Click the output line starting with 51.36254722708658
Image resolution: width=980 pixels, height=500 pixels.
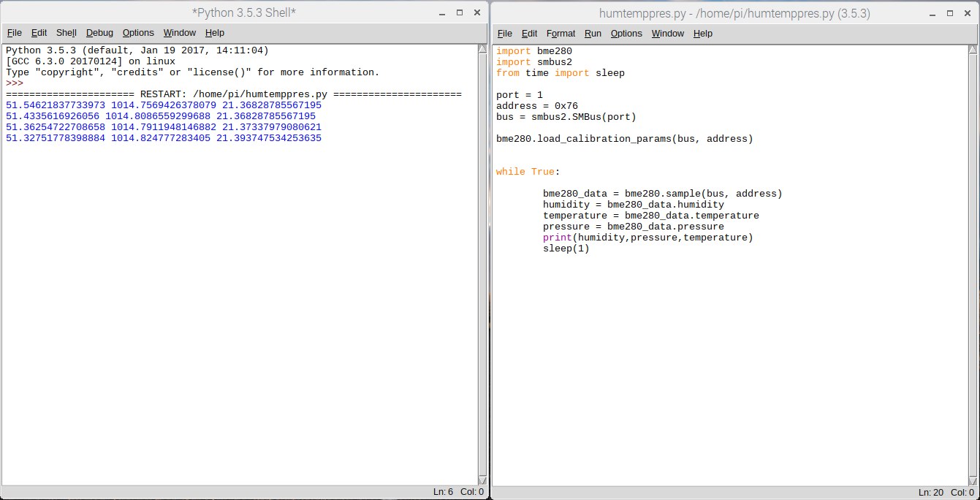point(164,127)
